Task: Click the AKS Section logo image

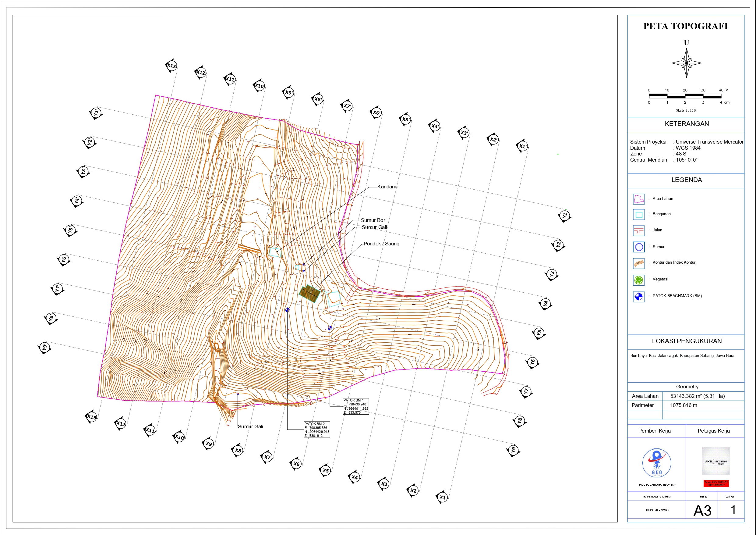Action: coord(716,461)
